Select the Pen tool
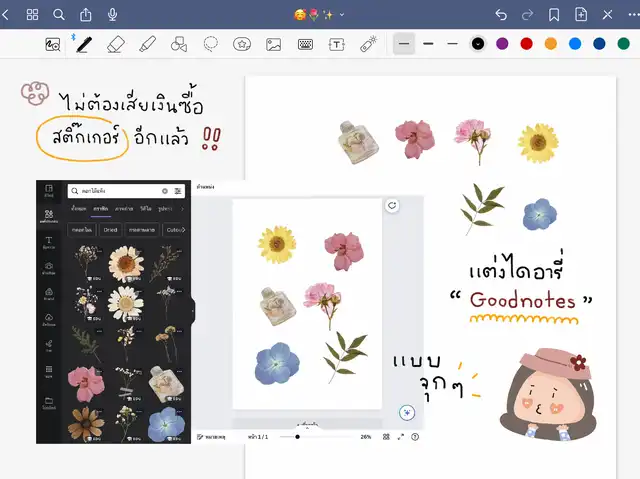This screenshot has width=640, height=479. pyautogui.click(x=84, y=44)
